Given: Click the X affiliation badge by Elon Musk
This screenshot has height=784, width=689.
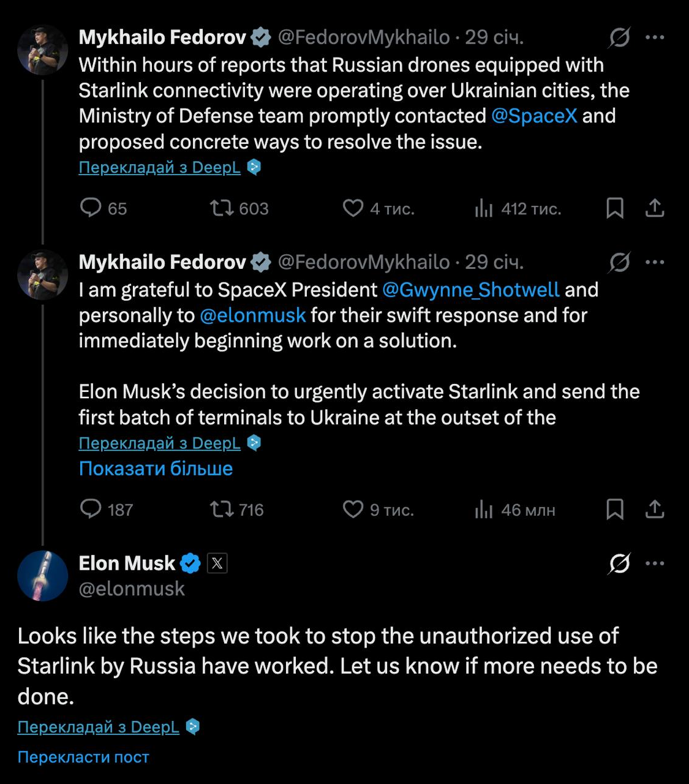Looking at the screenshot, I should coord(217,563).
